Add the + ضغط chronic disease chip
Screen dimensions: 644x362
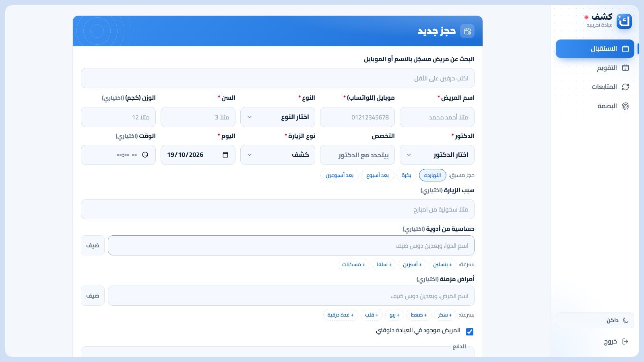coord(419,315)
